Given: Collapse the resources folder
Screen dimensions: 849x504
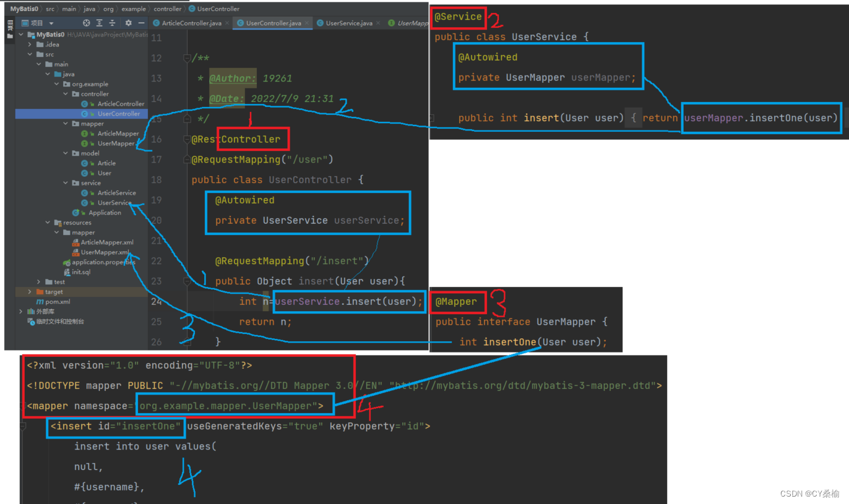Looking at the screenshot, I should point(48,223).
